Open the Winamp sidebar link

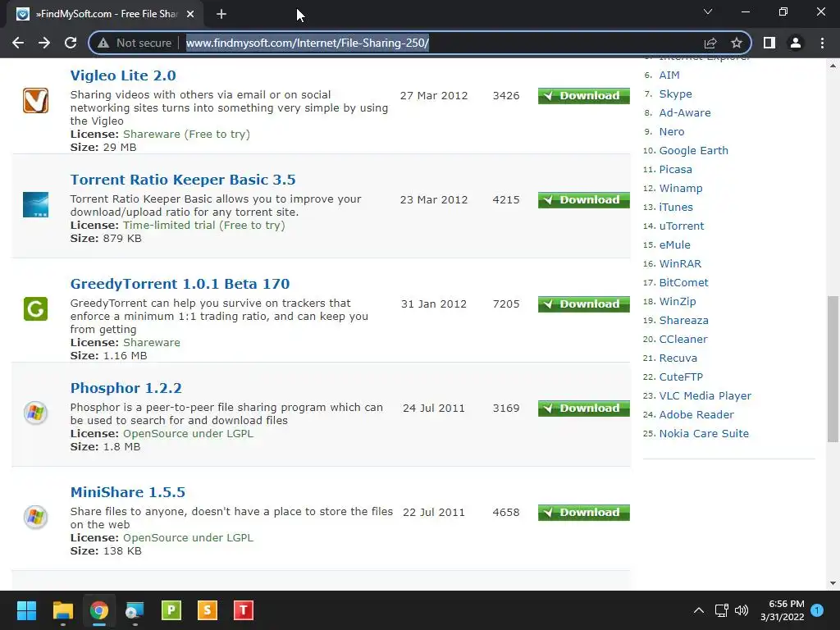(681, 188)
